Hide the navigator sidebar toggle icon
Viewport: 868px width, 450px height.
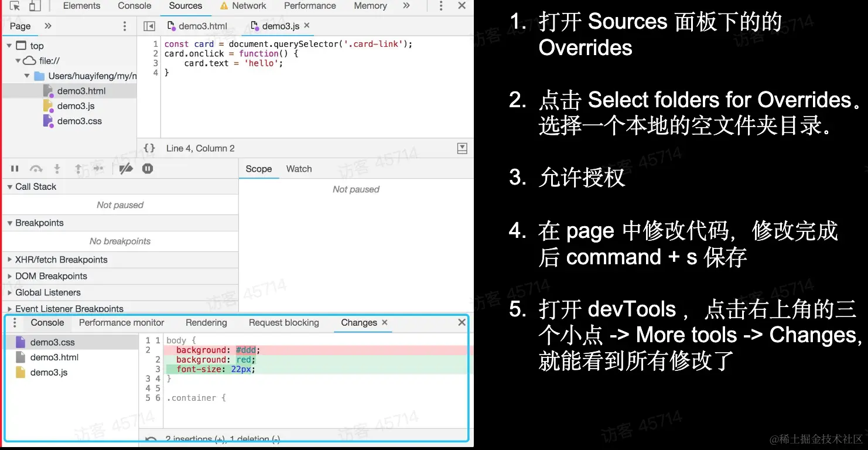point(149,26)
